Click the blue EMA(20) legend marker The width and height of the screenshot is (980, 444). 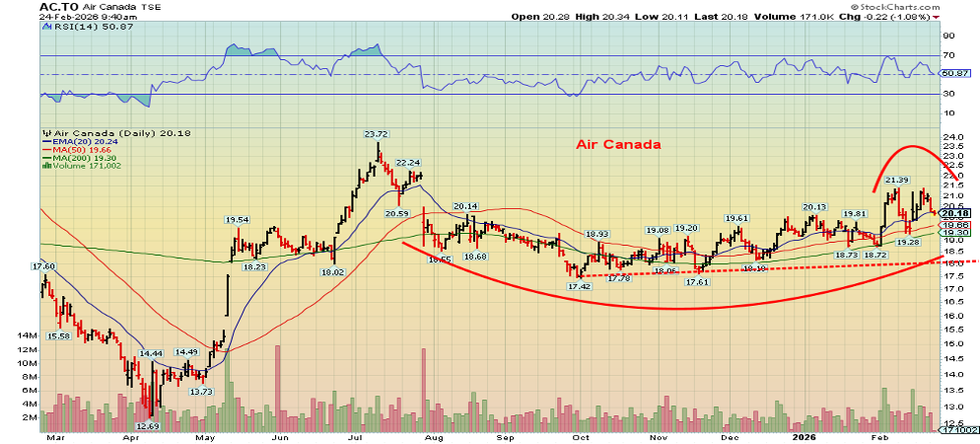coord(45,142)
